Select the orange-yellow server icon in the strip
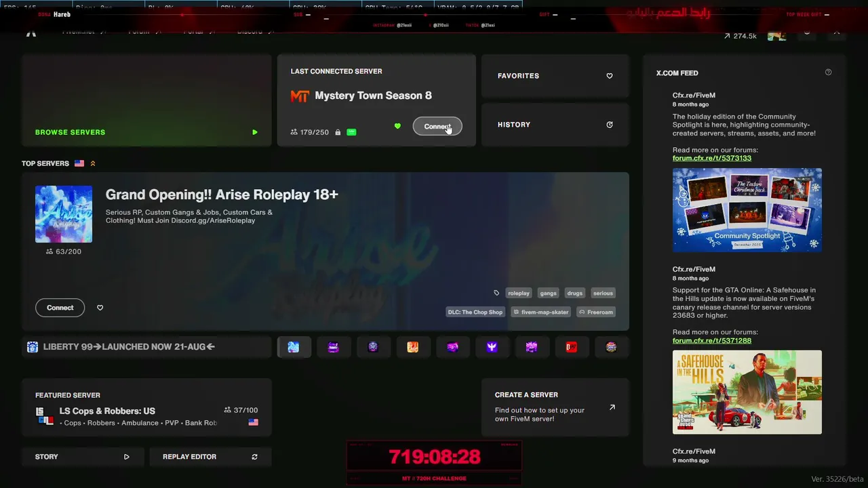The height and width of the screenshot is (488, 868). (412, 347)
